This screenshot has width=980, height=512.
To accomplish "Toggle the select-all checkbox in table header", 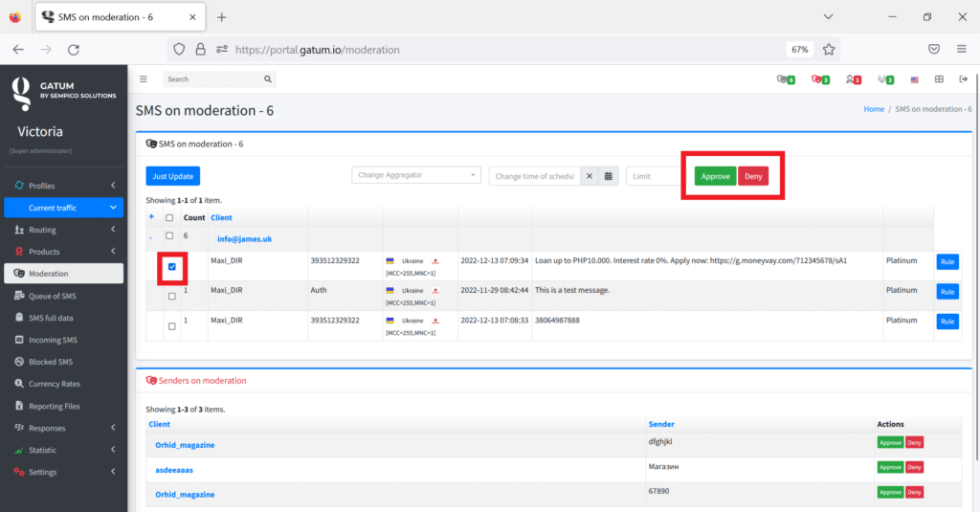I will pyautogui.click(x=169, y=217).
